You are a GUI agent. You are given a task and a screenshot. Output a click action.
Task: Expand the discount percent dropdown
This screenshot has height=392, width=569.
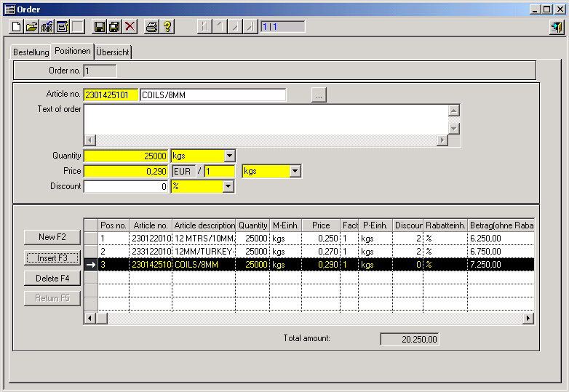pos(229,187)
